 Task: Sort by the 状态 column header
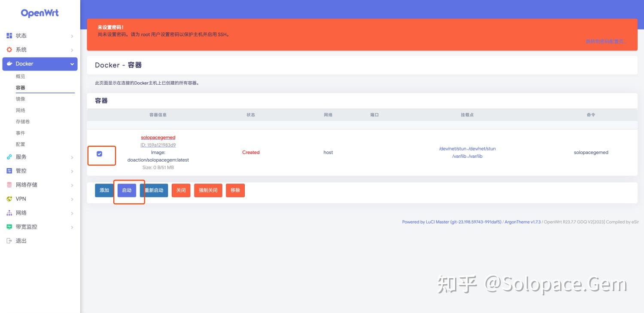251,115
